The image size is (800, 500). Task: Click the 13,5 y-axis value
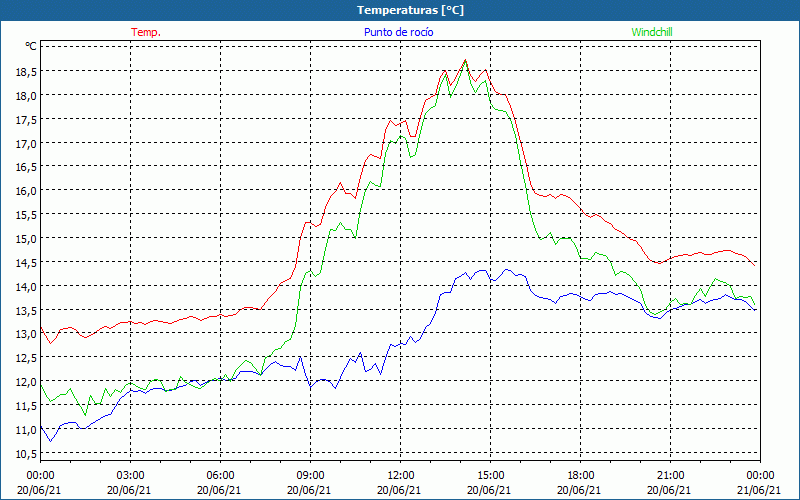(27, 310)
